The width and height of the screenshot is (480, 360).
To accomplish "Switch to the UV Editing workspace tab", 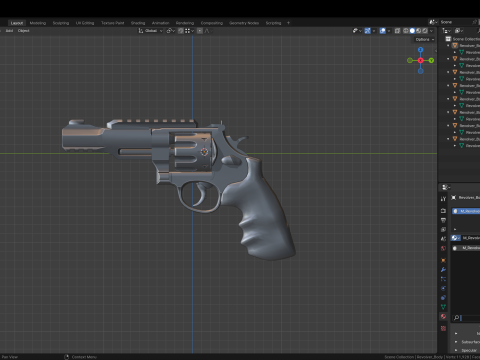I will click(85, 23).
